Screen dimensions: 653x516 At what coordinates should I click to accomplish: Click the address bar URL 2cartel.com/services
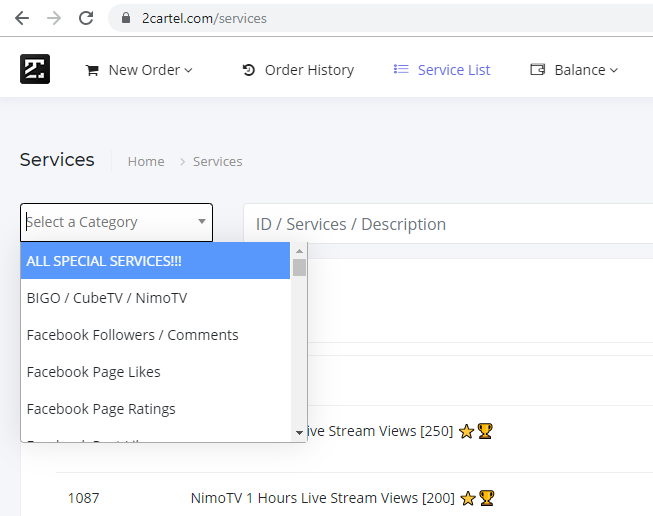204,18
